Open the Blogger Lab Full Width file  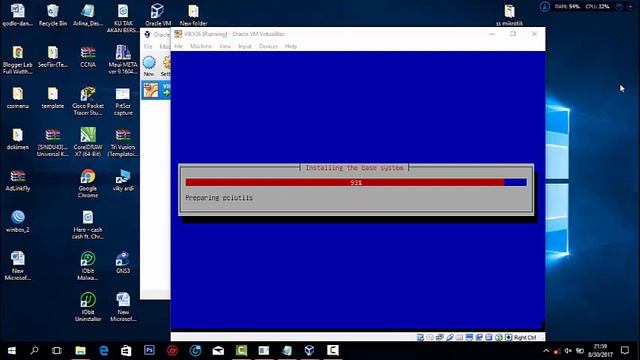point(18,60)
